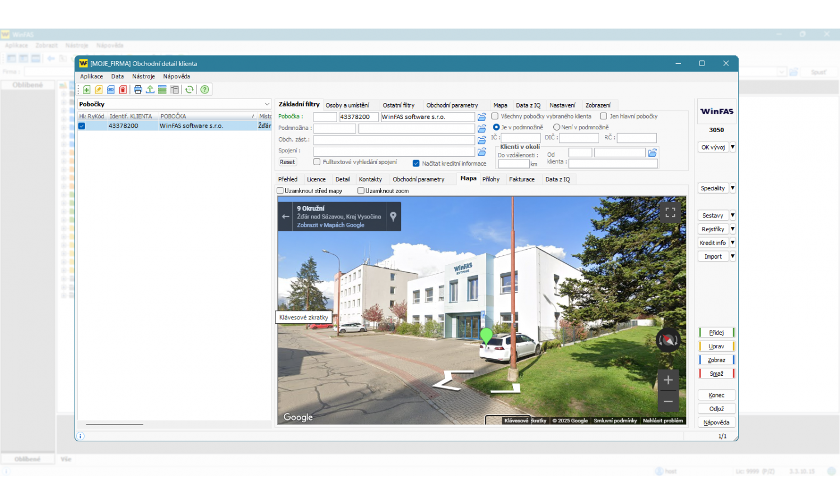Expand dropdown arrow next to Rejstříky
Screen dimensions: 840x504
(x=732, y=229)
